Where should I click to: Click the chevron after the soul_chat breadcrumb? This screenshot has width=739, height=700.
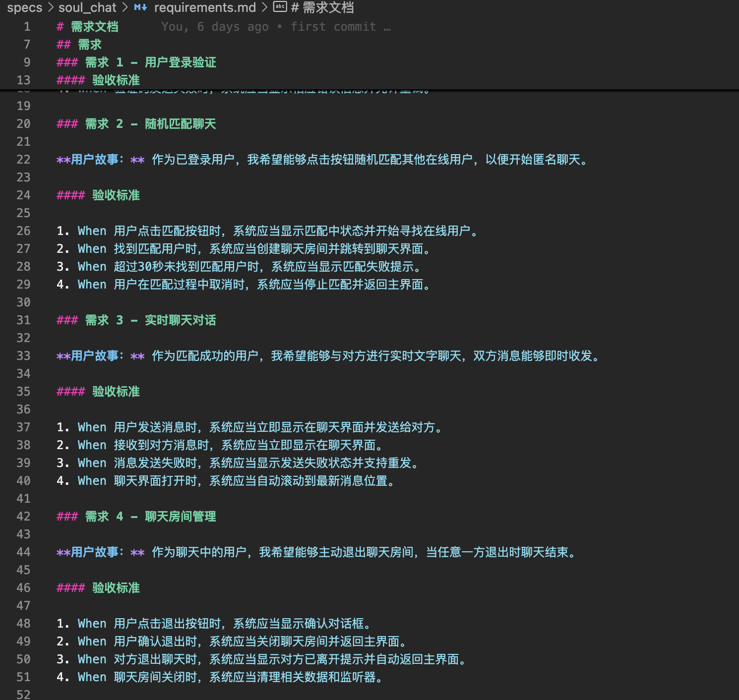[x=125, y=7]
